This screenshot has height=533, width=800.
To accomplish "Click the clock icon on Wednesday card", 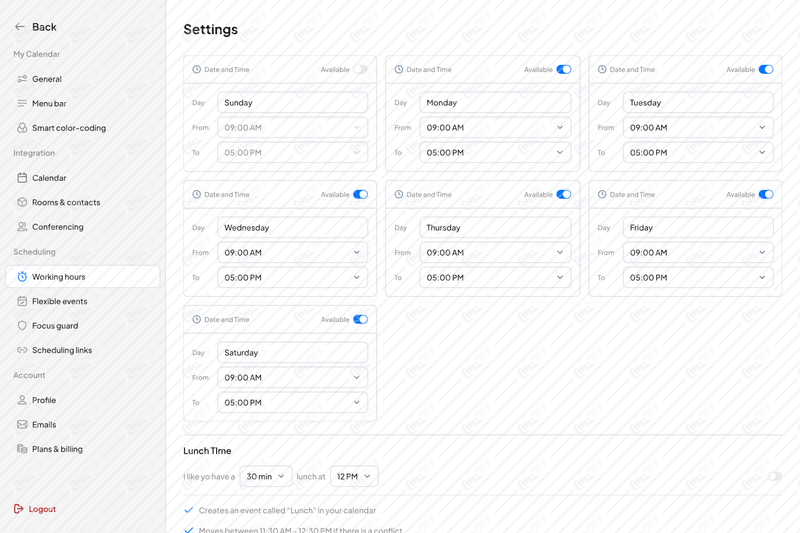I will pyautogui.click(x=196, y=194).
